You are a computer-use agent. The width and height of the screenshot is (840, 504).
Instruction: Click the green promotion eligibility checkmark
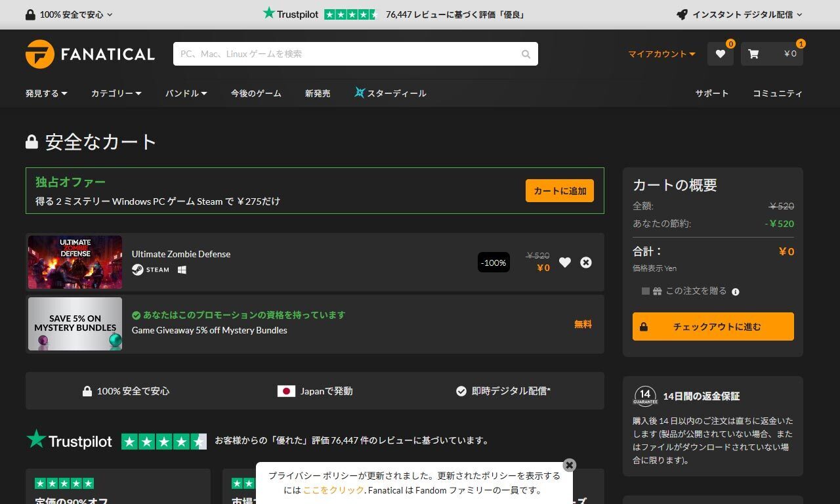[136, 315]
